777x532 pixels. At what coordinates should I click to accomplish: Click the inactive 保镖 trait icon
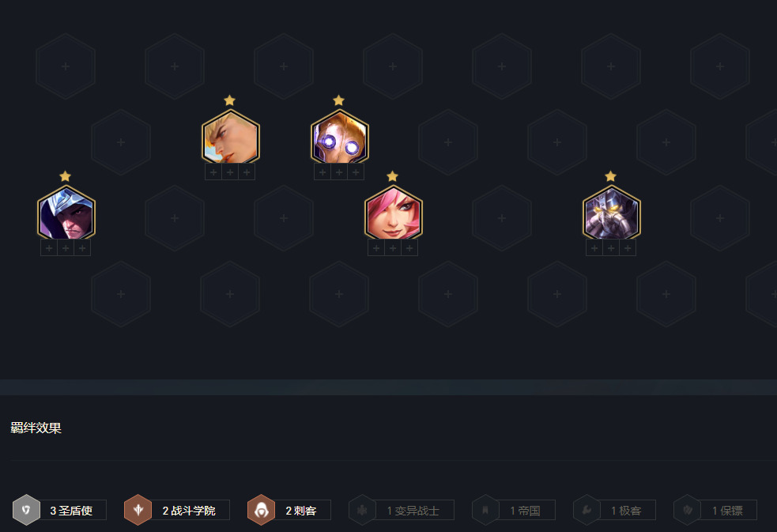[688, 510]
